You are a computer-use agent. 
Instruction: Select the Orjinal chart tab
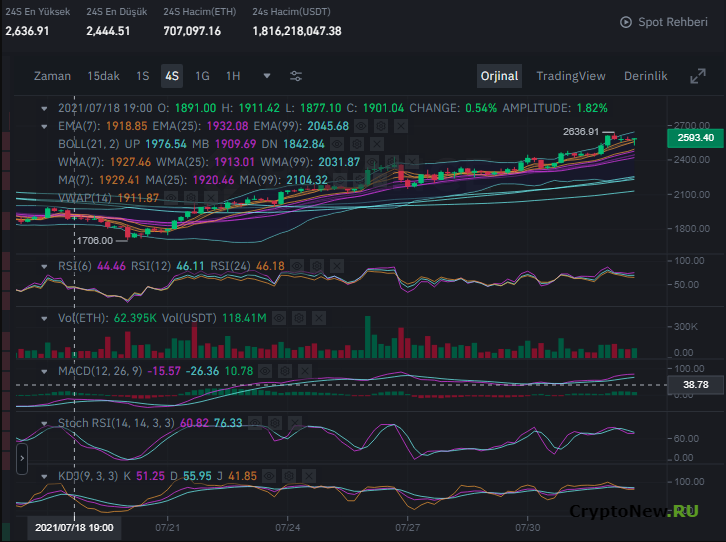[499, 76]
